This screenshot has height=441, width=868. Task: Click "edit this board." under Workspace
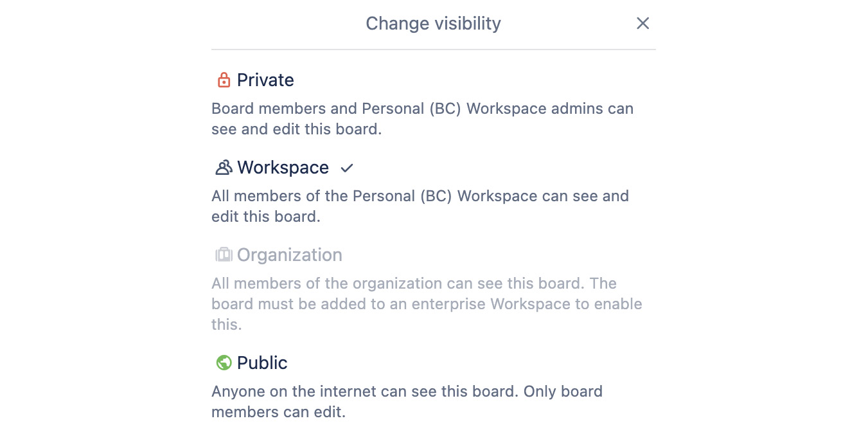click(x=266, y=217)
